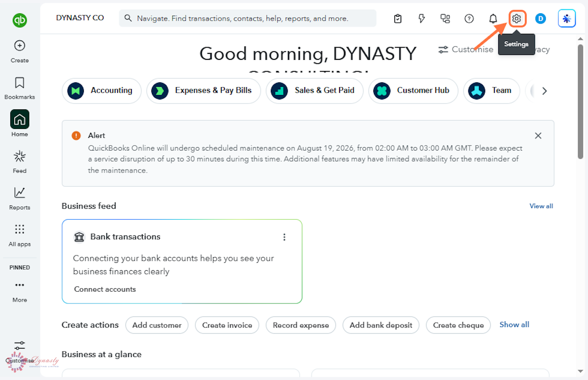Viewport: 588px width, 380px height.
Task: Open All apps grid
Action: pos(20,235)
